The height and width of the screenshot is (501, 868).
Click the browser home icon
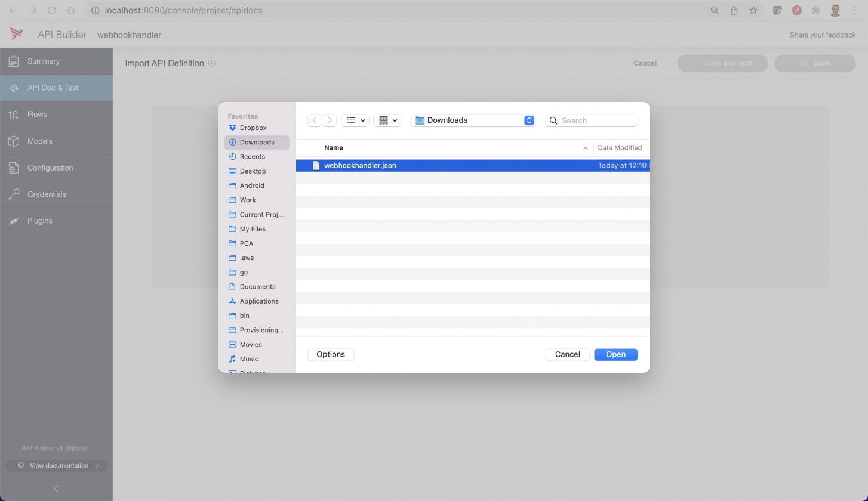[71, 10]
